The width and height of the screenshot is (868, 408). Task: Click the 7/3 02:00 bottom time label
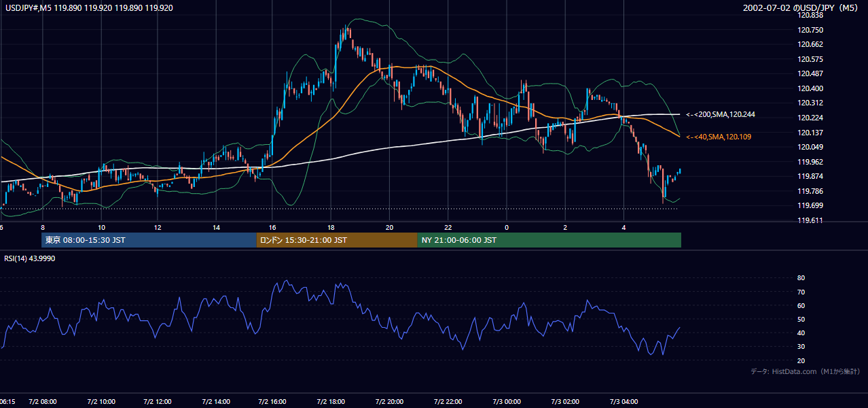tap(565, 402)
